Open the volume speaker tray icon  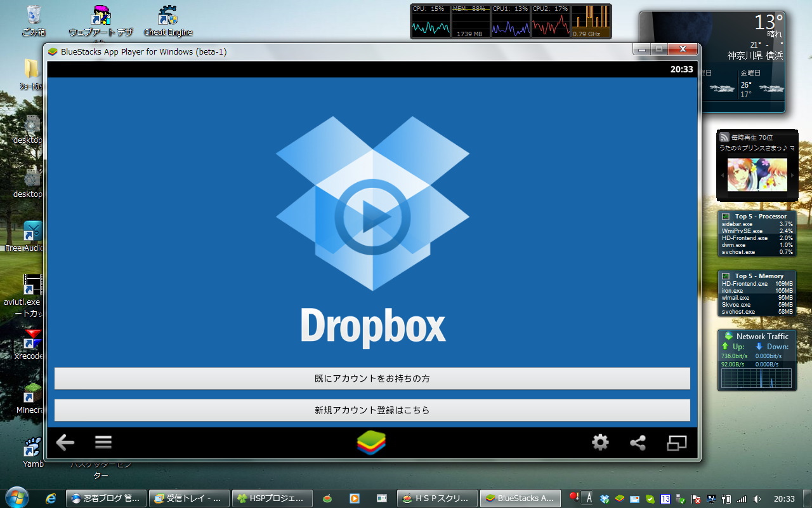point(757,499)
